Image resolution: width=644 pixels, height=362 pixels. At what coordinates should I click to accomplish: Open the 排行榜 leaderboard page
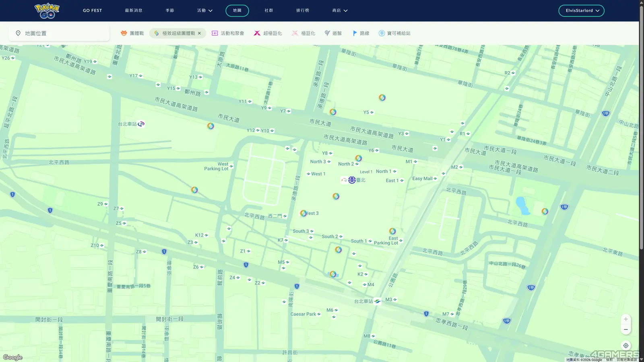(303, 10)
